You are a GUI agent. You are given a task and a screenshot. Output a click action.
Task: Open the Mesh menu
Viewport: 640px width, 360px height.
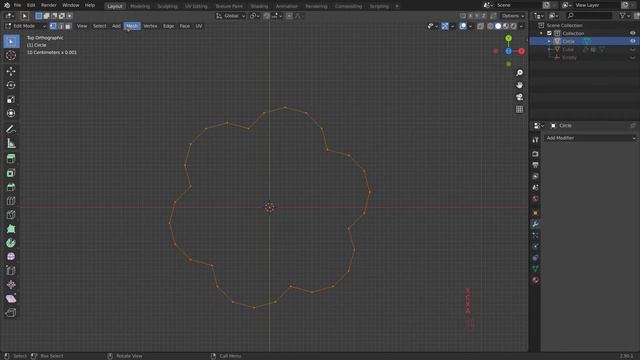[x=132, y=26]
